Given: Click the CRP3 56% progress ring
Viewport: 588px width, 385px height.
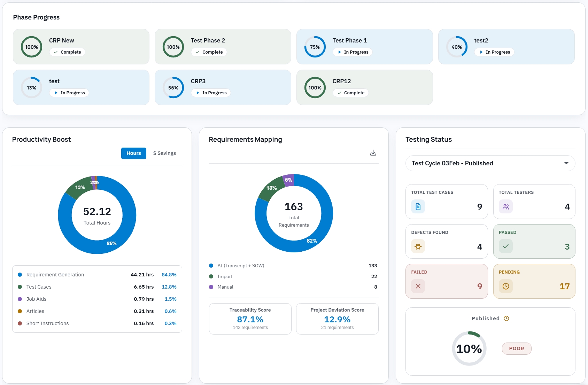Looking at the screenshot, I should 173,87.
